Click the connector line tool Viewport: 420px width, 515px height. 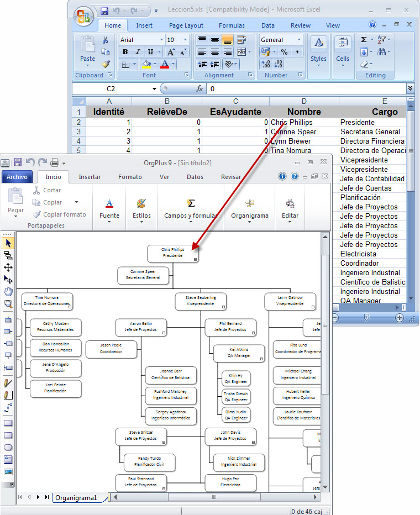pos(8,408)
